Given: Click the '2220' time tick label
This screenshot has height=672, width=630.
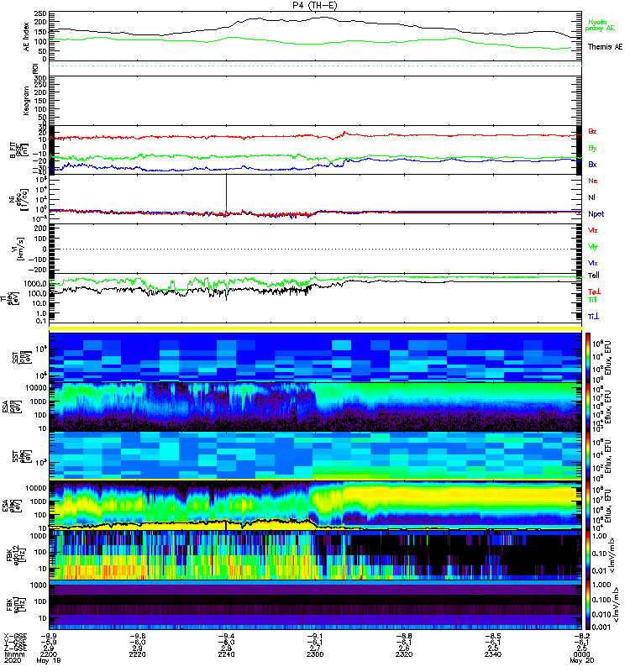Looking at the screenshot, I should [137, 654].
